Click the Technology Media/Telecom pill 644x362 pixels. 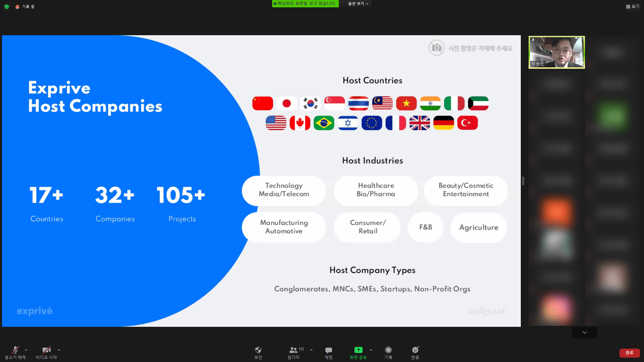click(x=284, y=190)
